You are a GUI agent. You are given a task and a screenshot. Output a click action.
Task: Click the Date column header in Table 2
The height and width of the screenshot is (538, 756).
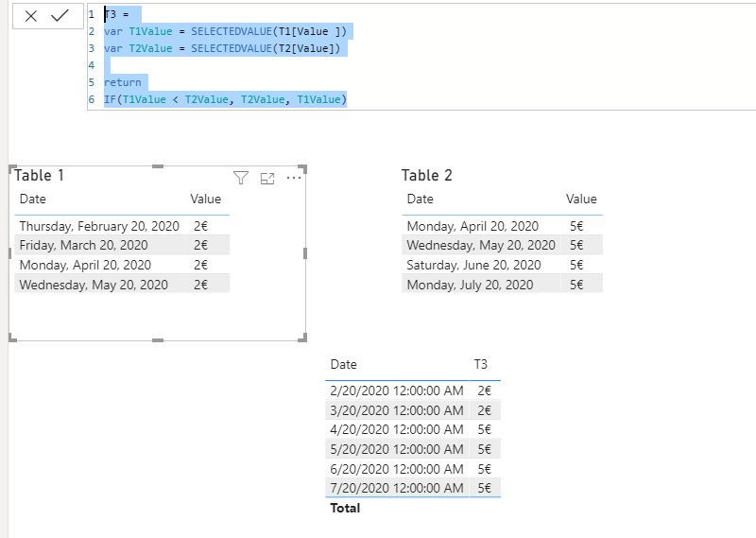[x=420, y=199]
